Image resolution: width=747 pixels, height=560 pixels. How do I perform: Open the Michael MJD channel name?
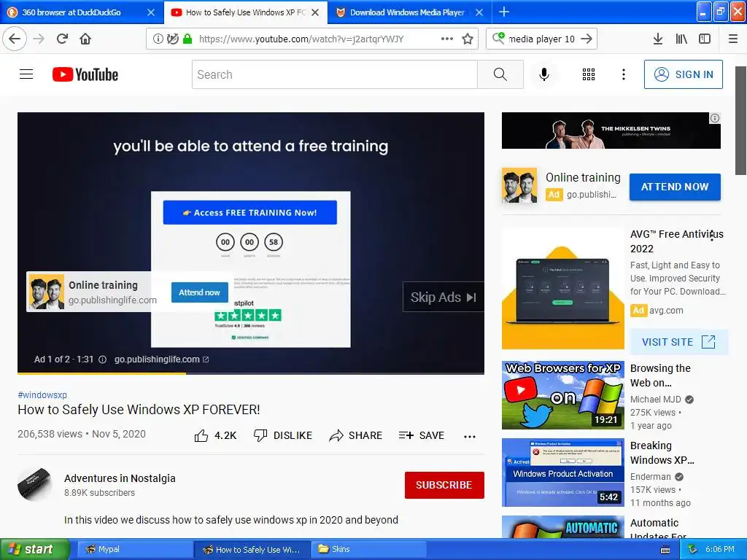pyautogui.click(x=656, y=399)
